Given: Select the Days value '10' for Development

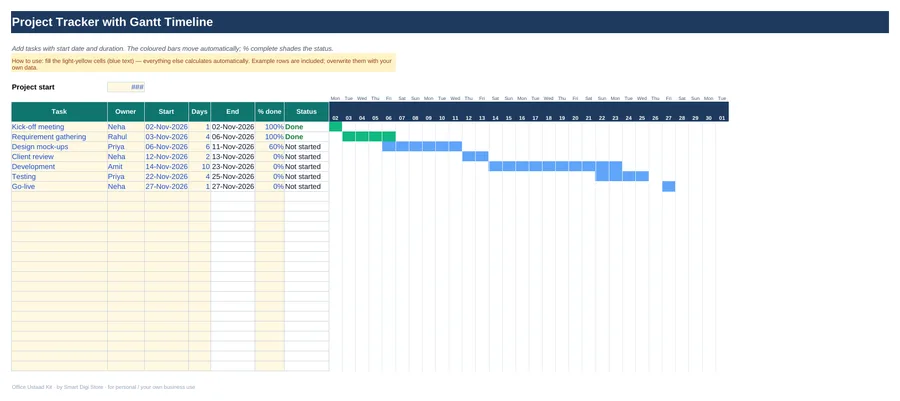Looking at the screenshot, I should click(x=200, y=167).
